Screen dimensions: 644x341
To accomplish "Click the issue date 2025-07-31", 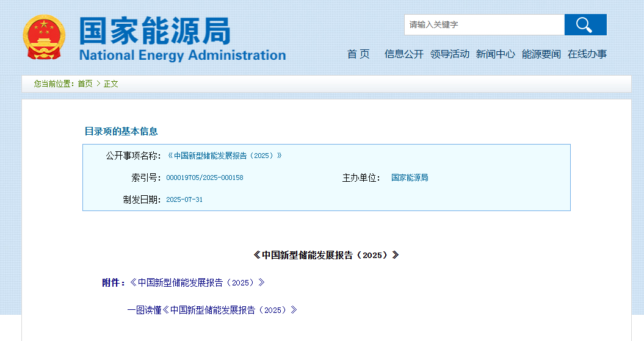I will coord(184,199).
